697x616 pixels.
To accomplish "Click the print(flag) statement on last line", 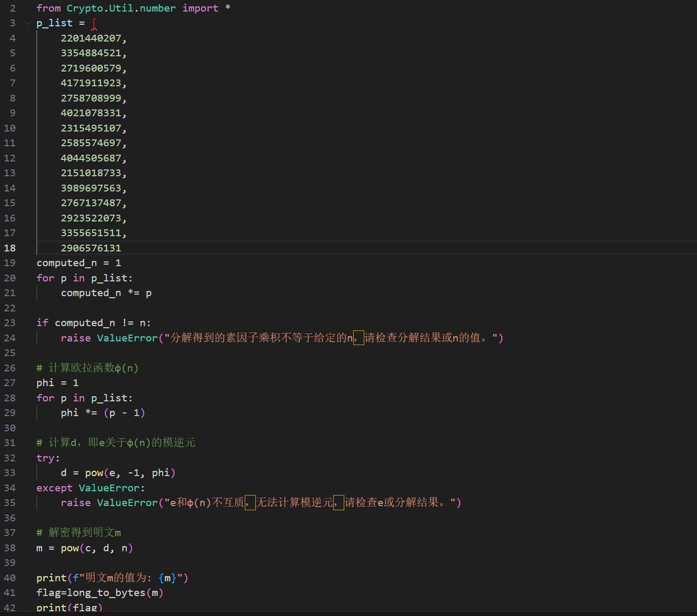I will 69,608.
